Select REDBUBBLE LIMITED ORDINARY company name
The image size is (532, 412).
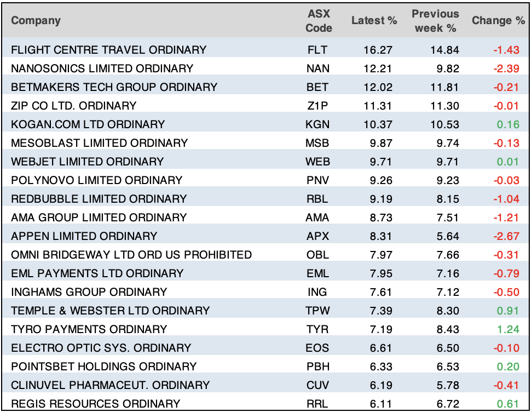(99, 199)
